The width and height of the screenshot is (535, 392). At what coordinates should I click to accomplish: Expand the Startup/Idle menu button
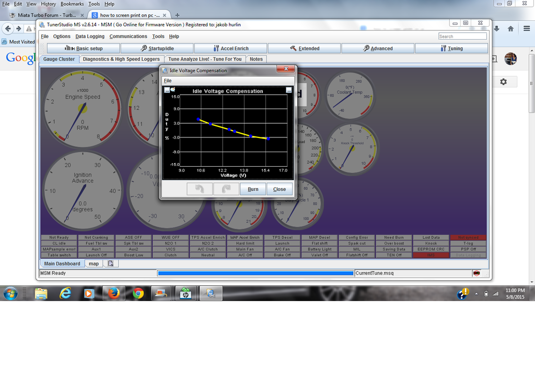click(157, 48)
